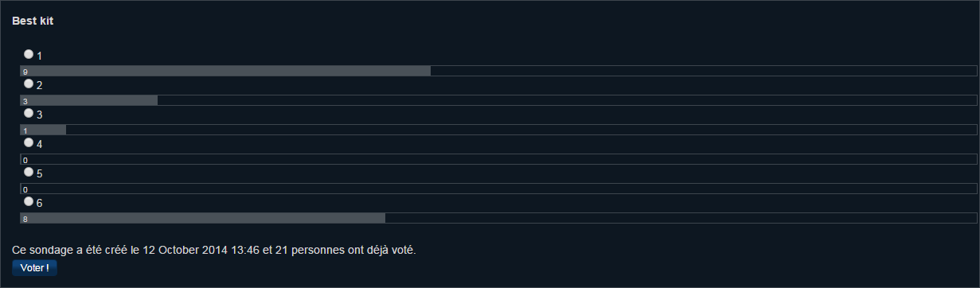Choose the radio button for kit 6
The width and height of the screenshot is (980, 288).
[29, 201]
